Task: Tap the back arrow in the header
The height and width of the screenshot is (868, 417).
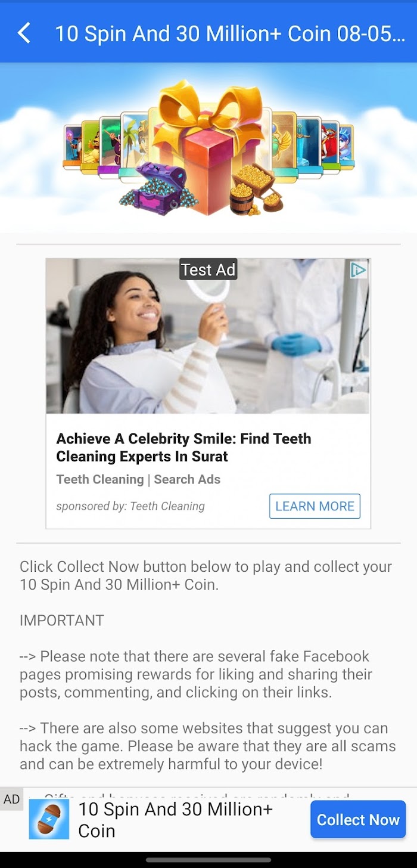Action: (24, 33)
